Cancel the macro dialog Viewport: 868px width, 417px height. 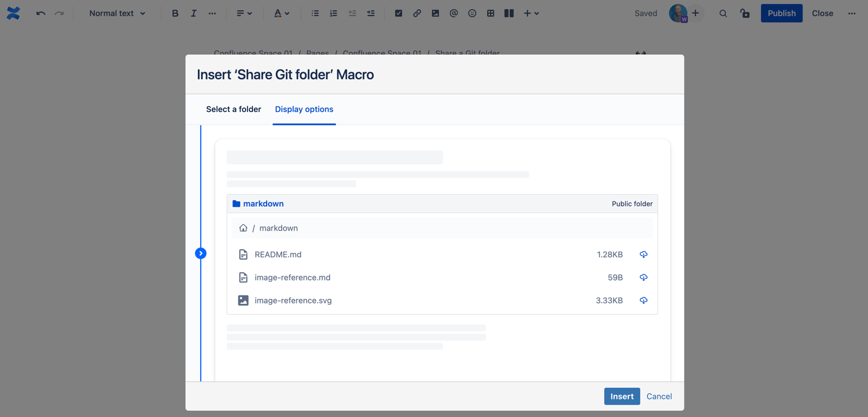point(659,396)
